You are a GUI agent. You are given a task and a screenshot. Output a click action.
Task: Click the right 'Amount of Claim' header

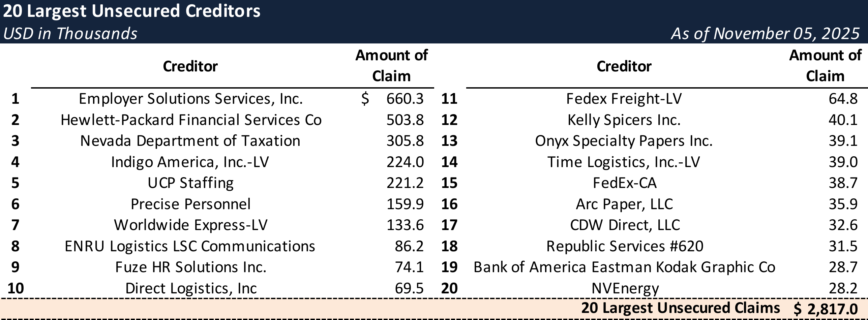(x=825, y=66)
